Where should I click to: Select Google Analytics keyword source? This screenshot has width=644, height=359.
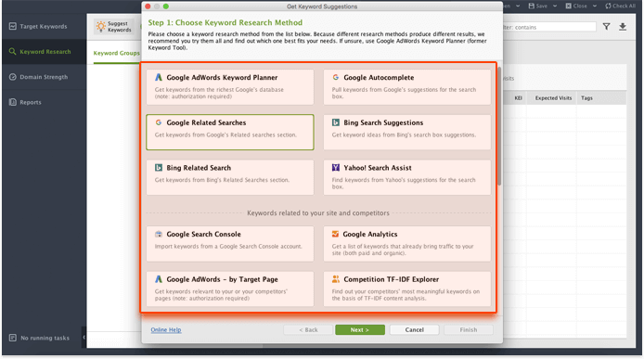407,244
